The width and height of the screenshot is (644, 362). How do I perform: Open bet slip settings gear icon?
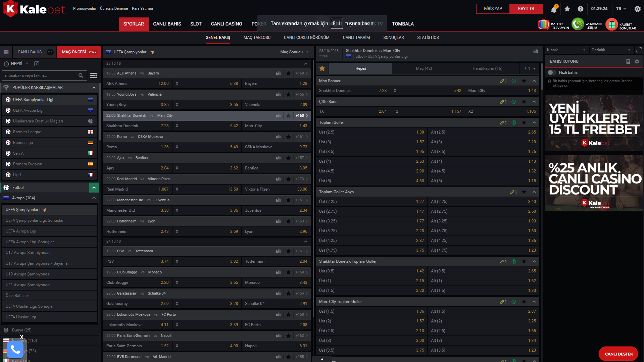tap(637, 61)
